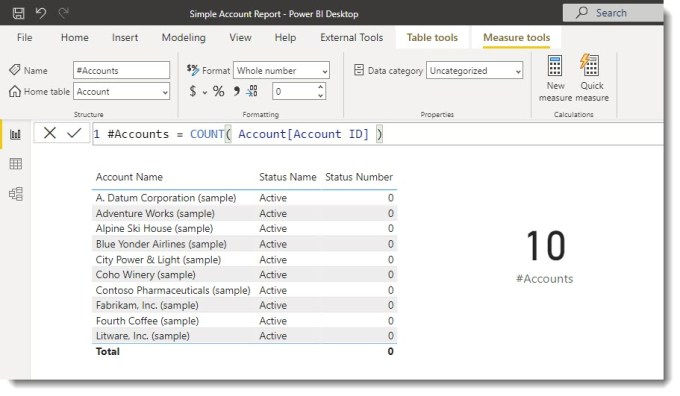Image resolution: width=680 pixels, height=396 pixels.
Task: Click the Search box in title bar
Action: [613, 13]
